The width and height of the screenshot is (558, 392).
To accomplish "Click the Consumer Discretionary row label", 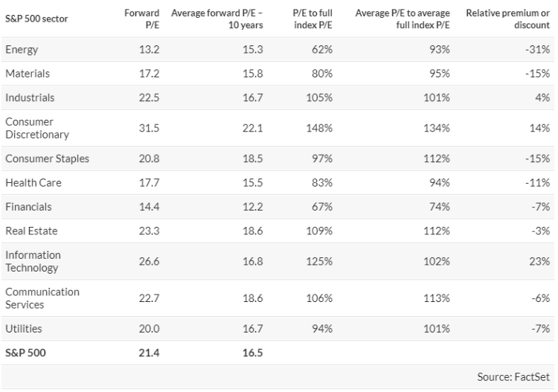I will tap(36, 128).
